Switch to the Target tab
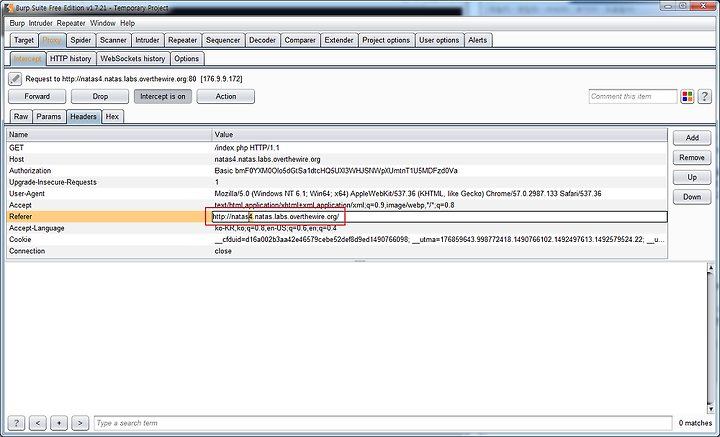Image resolution: width=720 pixels, height=437 pixels. [x=24, y=40]
